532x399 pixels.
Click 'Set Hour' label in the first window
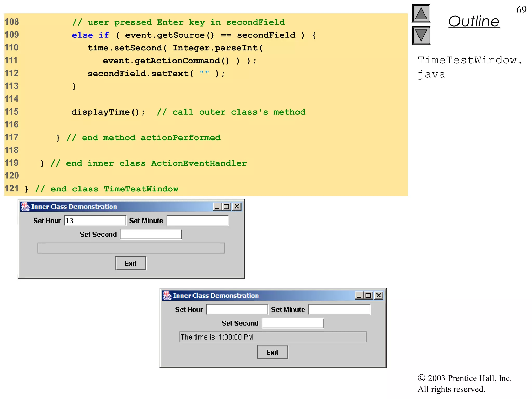pyautogui.click(x=47, y=221)
